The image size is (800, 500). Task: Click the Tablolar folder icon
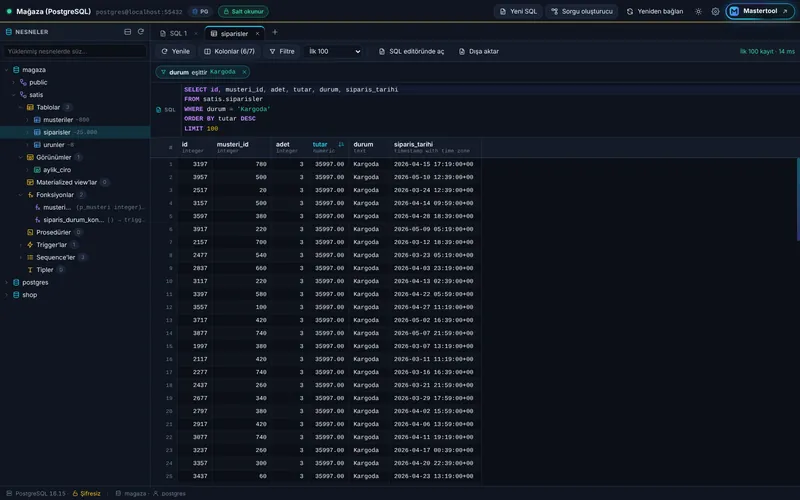point(30,107)
